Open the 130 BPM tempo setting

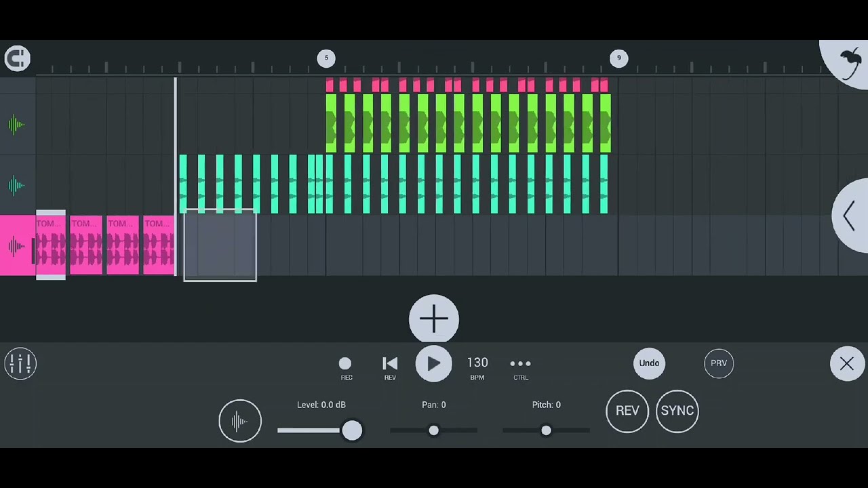(x=477, y=368)
